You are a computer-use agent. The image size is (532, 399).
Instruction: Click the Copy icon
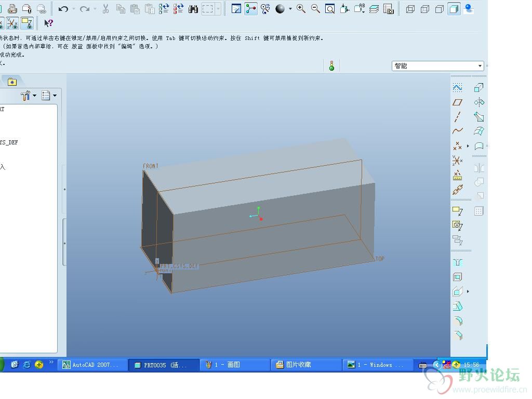[x=121, y=9]
